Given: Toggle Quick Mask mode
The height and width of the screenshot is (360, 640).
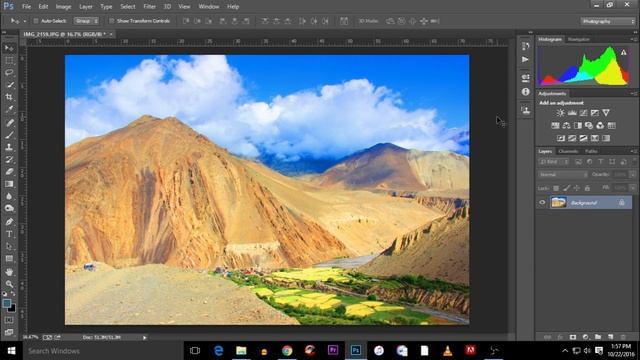Looking at the screenshot, I should (9, 320).
